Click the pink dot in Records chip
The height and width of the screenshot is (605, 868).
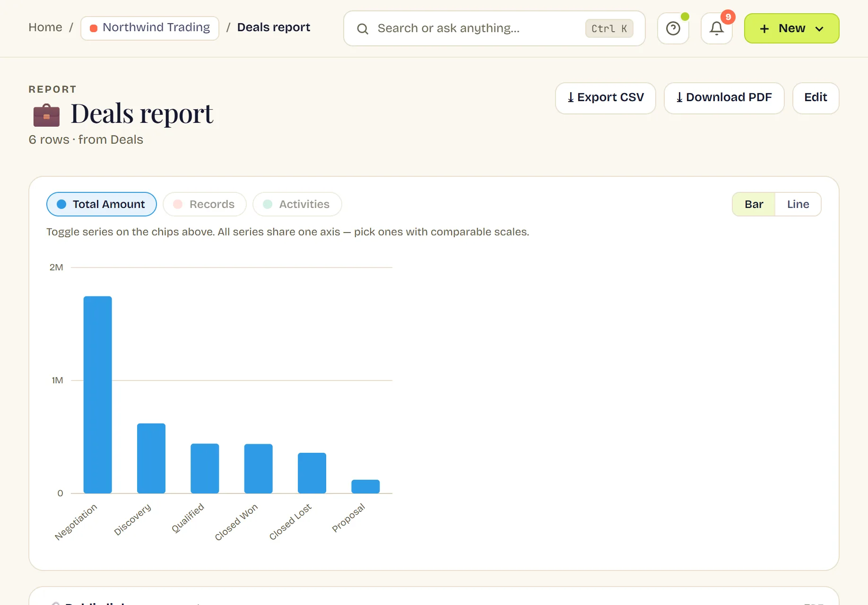(178, 204)
